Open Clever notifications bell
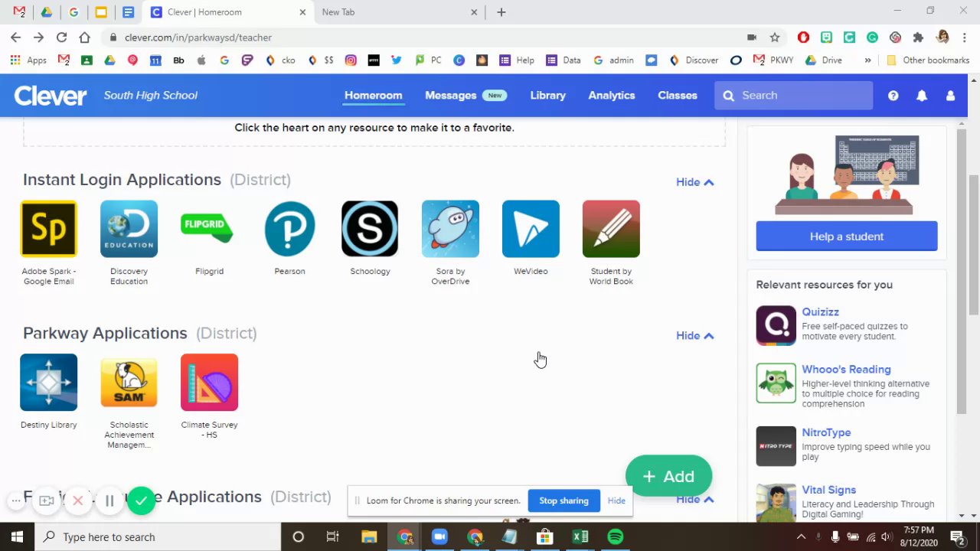The width and height of the screenshot is (980, 551). coord(922,96)
